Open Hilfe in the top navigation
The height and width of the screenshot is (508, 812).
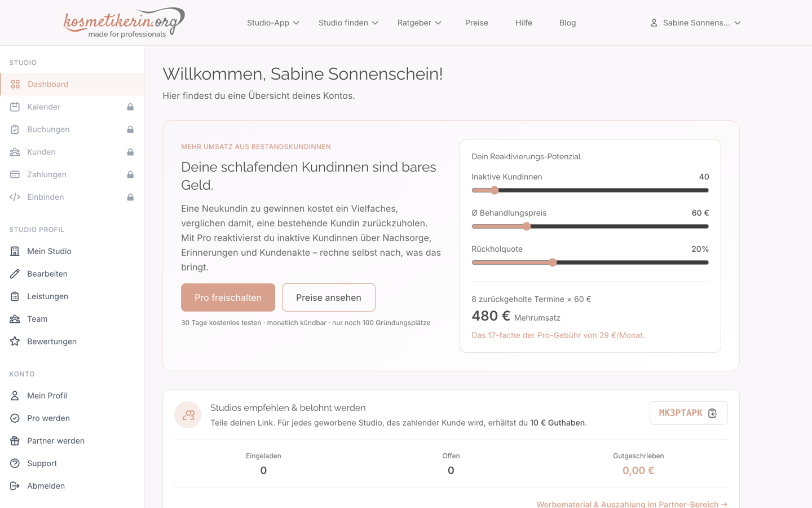[x=524, y=23]
